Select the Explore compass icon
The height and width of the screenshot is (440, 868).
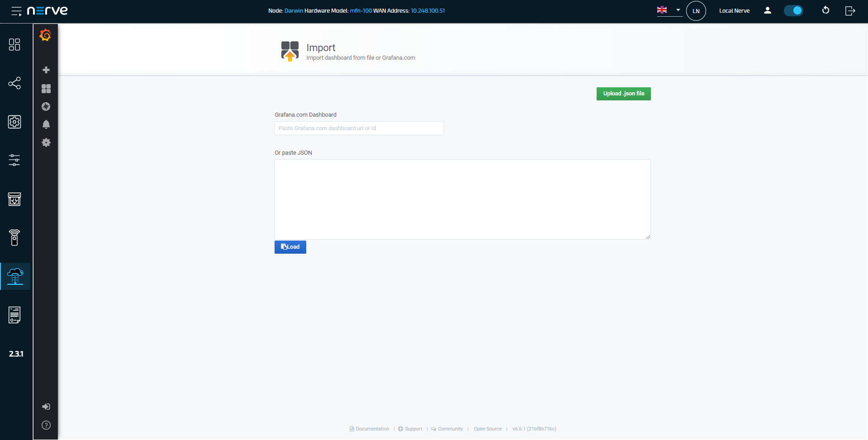click(x=46, y=107)
